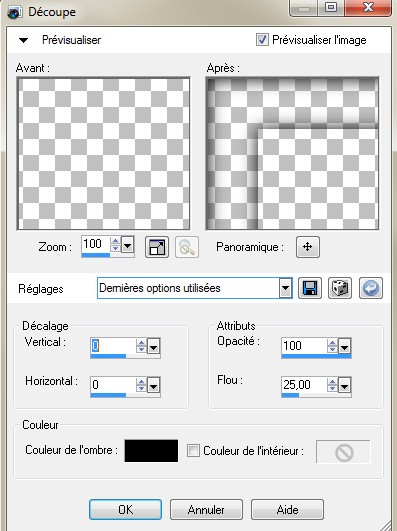
Task: Close the Découpe dialog window
Action: [368, 7]
